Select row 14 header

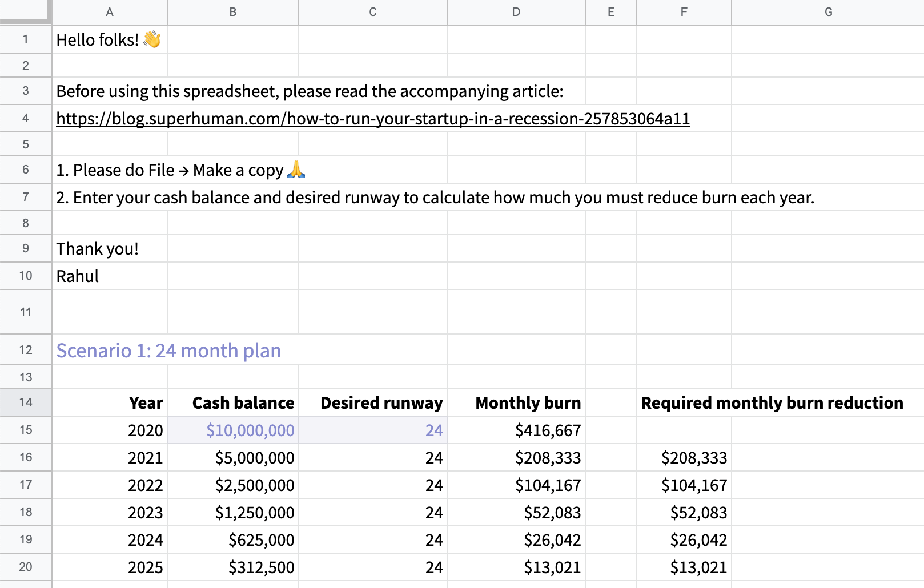26,402
